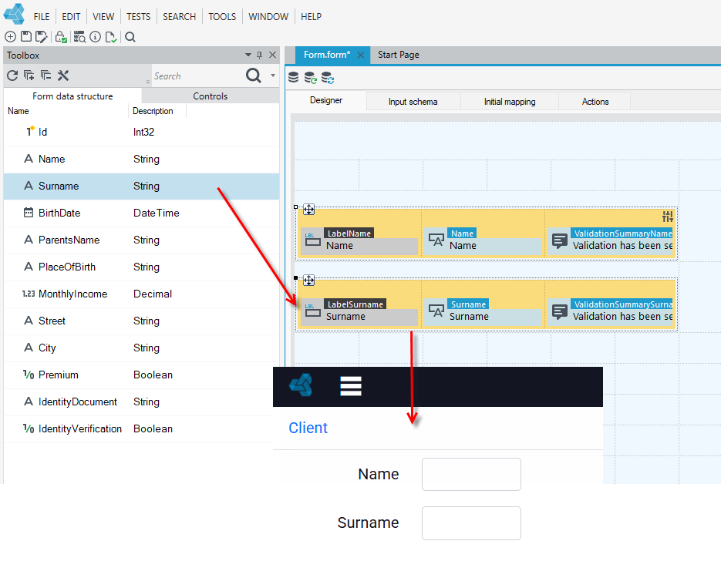721x588 pixels.
Task: Click the save floppy disk icon
Action: pos(26,37)
